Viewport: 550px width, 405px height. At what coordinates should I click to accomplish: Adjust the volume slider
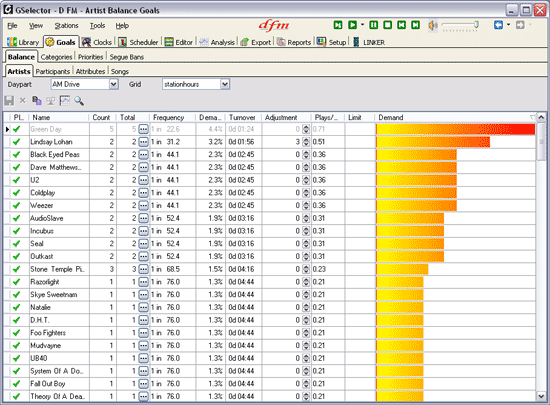tap(460, 25)
